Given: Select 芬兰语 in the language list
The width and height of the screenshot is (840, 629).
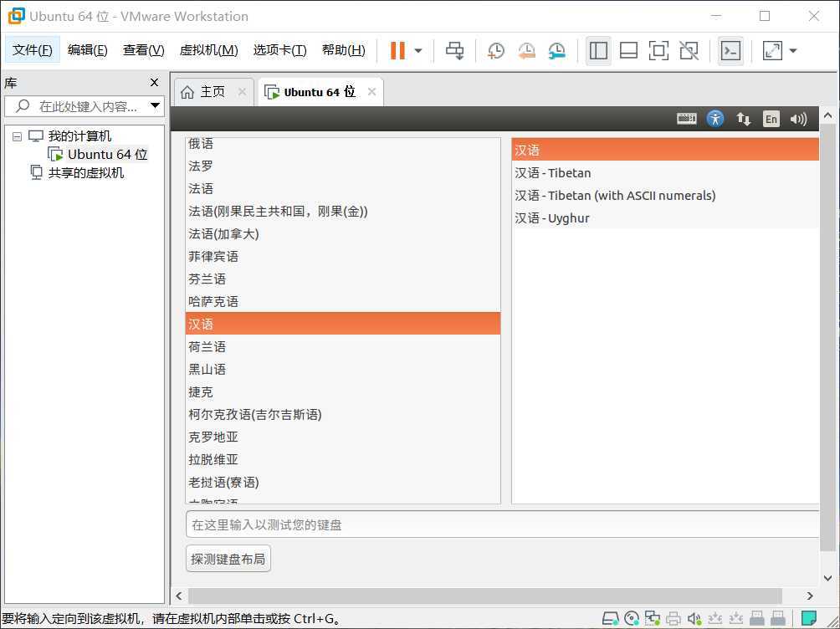Looking at the screenshot, I should 343,279.
